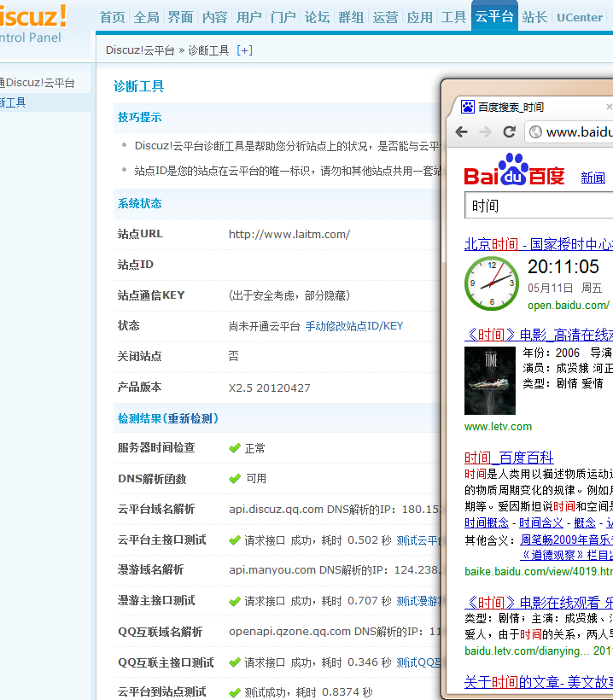613x700 pixels.
Task: Click the baike.baidu.com/view/4019 green URL text
Action: pyautogui.click(x=539, y=572)
